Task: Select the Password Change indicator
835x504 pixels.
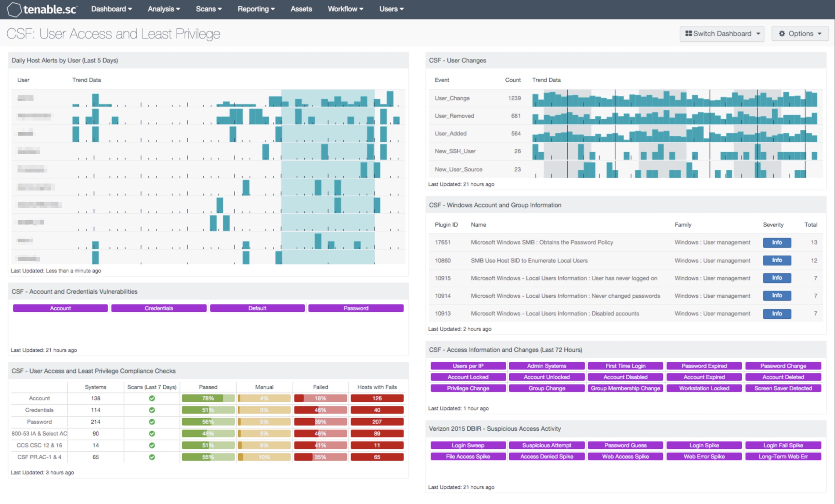Action: pyautogui.click(x=783, y=366)
